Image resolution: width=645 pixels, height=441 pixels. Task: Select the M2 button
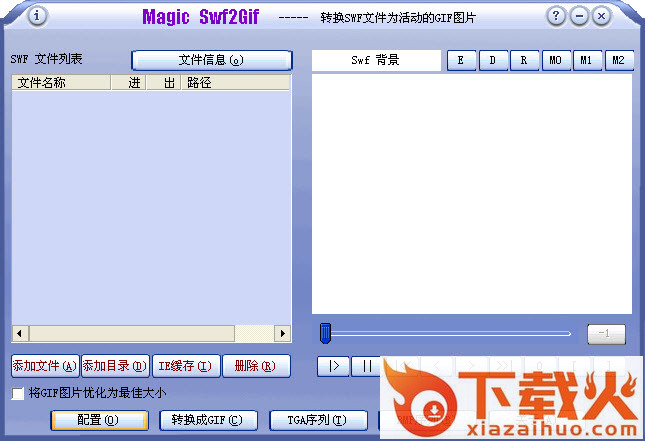[619, 60]
